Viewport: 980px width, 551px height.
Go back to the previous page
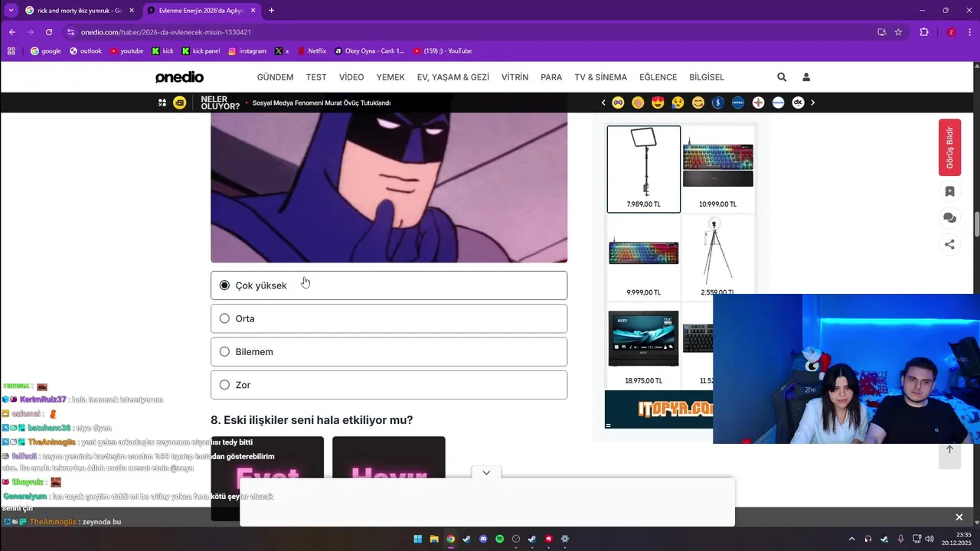point(12,32)
